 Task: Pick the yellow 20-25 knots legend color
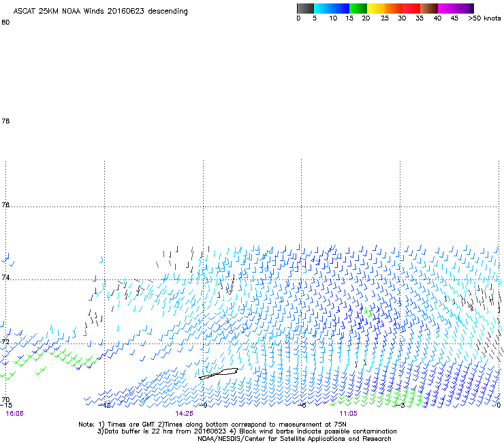(376, 8)
